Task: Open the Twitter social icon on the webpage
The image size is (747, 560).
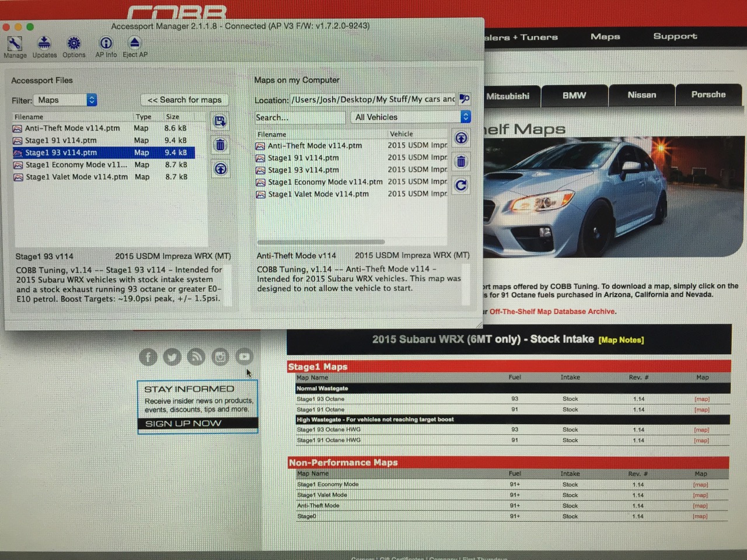Action: 172,357
